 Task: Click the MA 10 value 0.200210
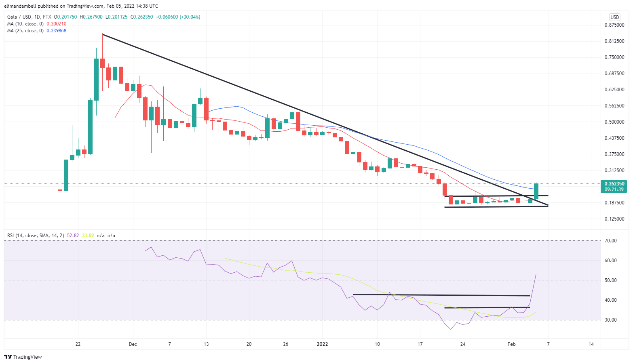click(x=57, y=24)
